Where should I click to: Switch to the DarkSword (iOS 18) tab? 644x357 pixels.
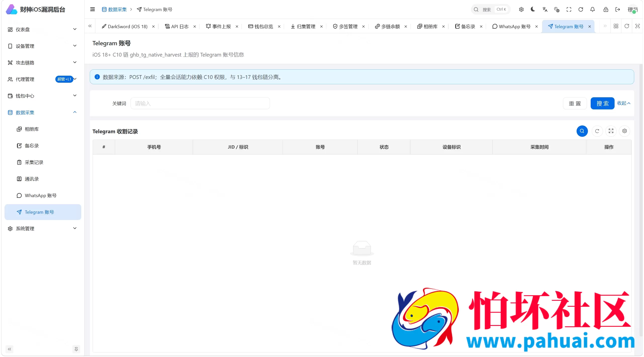tap(125, 26)
